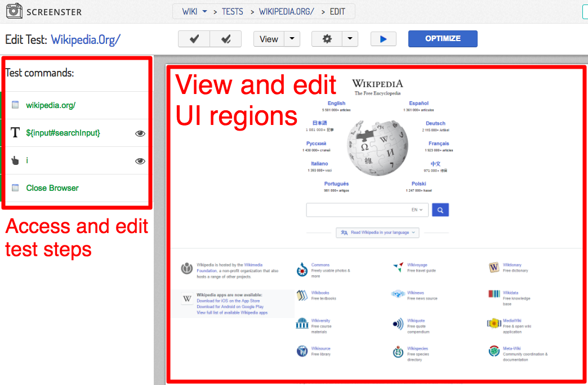Click the Commons project icon
The height and width of the screenshot is (385, 588).
coord(302,270)
